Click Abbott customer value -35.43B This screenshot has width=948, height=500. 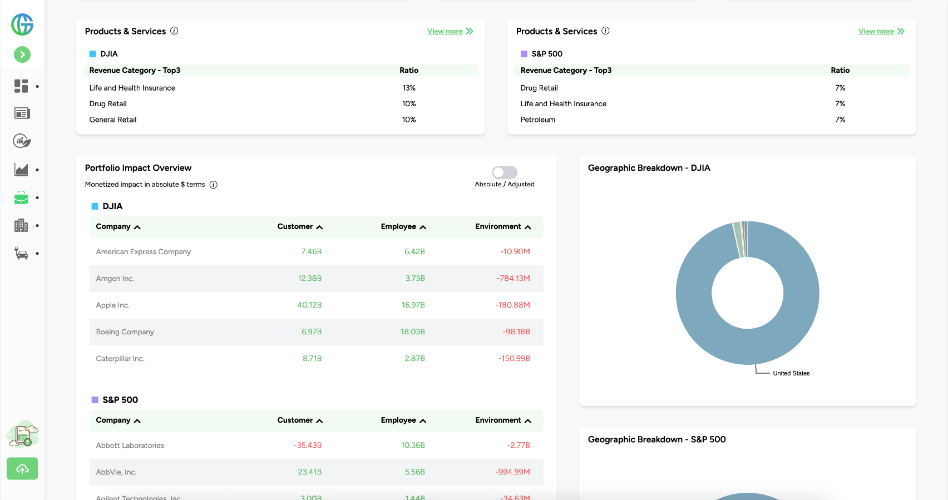pyautogui.click(x=308, y=446)
